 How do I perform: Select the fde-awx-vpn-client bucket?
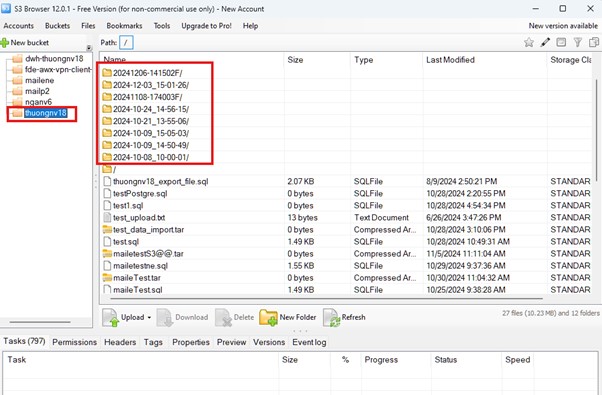(58, 69)
